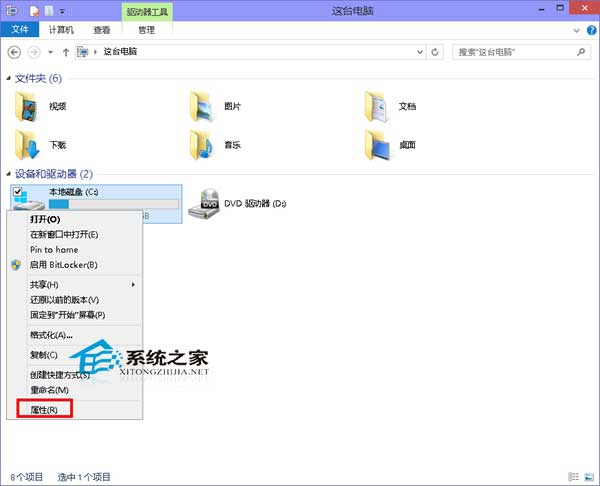Viewport: 600px width, 486px height.
Task: Open the 计算机 ribbon tab
Action: [61, 30]
